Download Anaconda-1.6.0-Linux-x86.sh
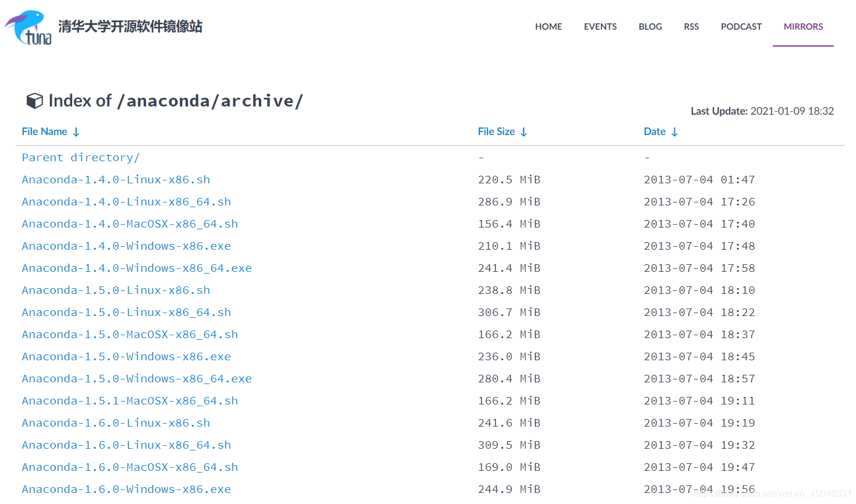The height and width of the screenshot is (504, 856). click(x=116, y=423)
